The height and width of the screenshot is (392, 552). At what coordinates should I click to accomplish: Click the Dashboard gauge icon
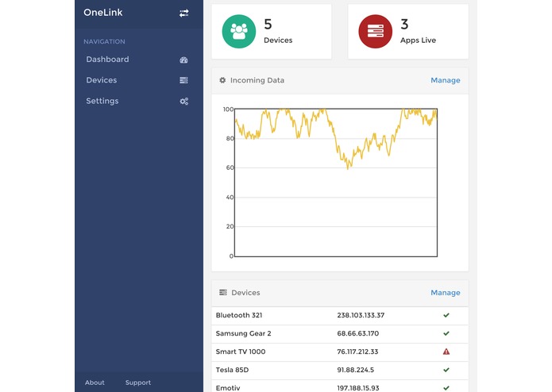[x=183, y=60]
